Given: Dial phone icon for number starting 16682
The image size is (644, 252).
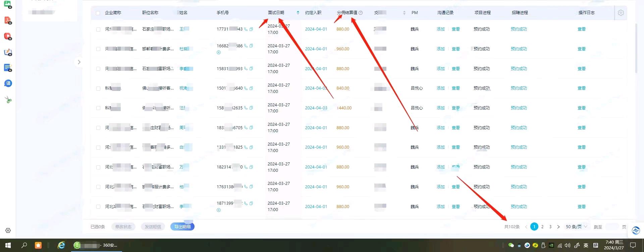Looking at the screenshot, I should click(246, 46).
